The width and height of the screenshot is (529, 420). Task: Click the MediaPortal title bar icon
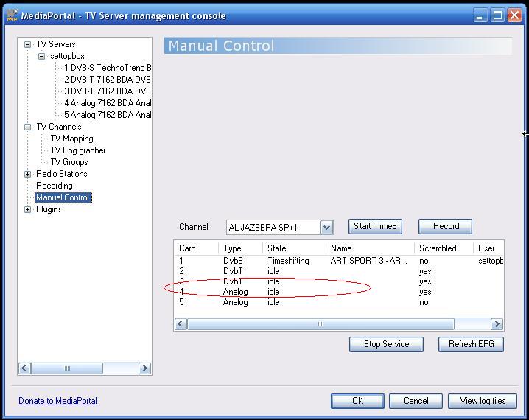point(12,15)
